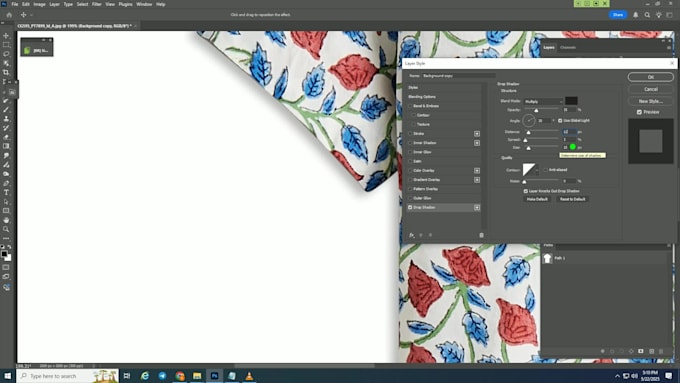
Task: Enable the Stroke effect checkbox
Action: tap(410, 134)
